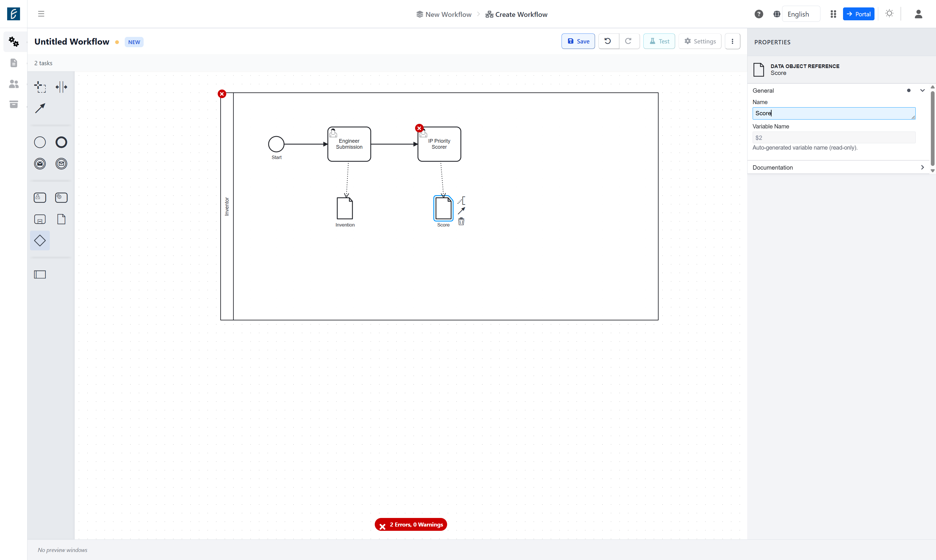Redo the last change

628,41
